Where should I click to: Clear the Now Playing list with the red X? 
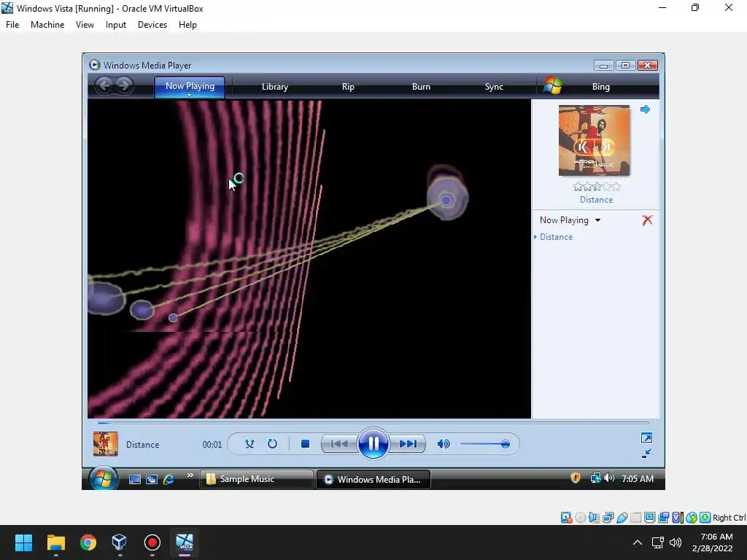tap(647, 220)
